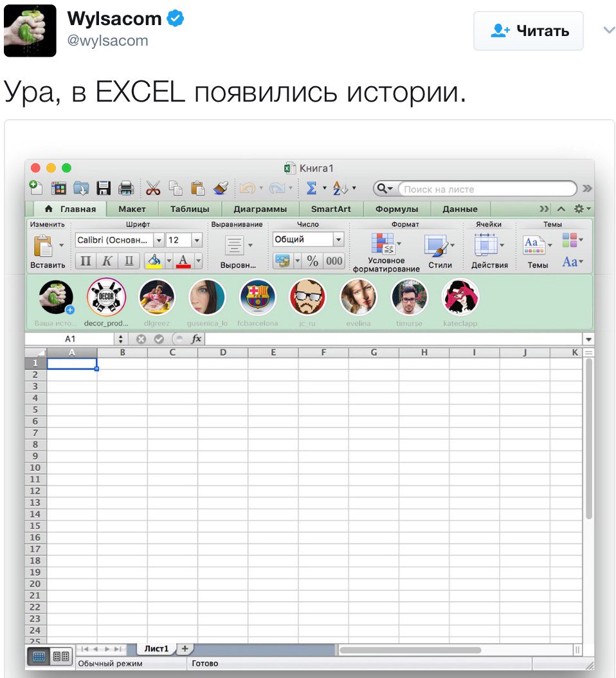Click the new workbook icon
616x678 pixels.
tap(36, 188)
